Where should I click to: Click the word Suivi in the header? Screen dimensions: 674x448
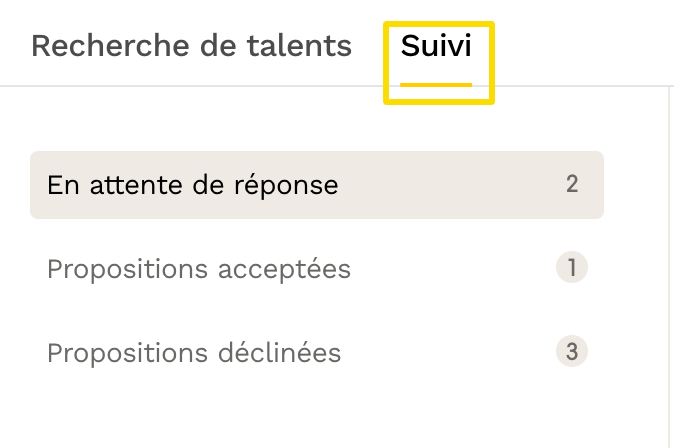pos(436,46)
